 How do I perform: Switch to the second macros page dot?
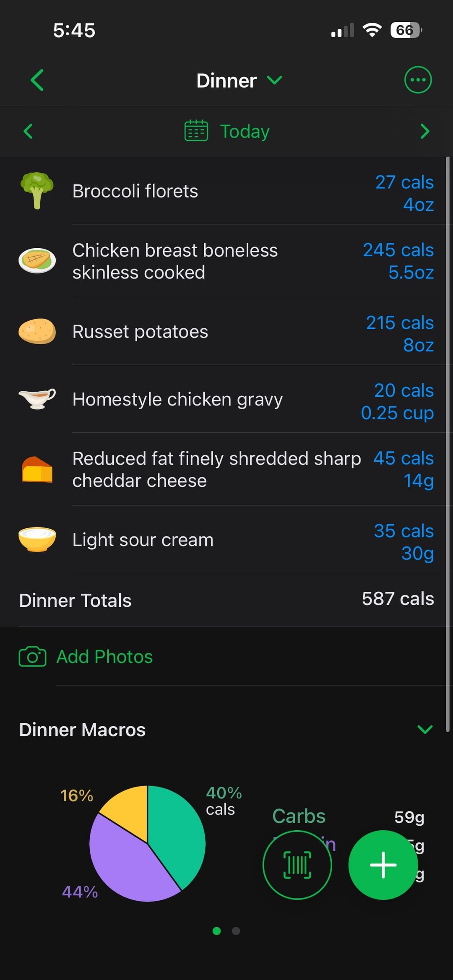coord(236,931)
